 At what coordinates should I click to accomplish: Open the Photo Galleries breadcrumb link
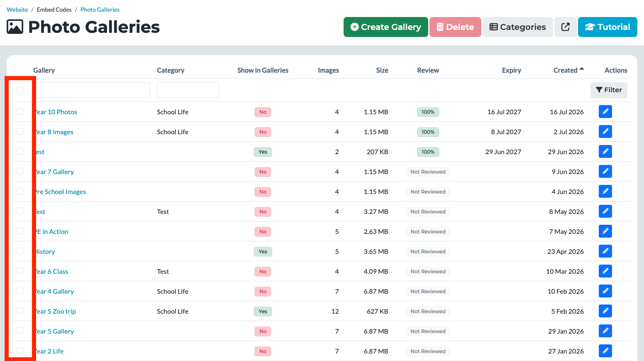click(x=100, y=10)
